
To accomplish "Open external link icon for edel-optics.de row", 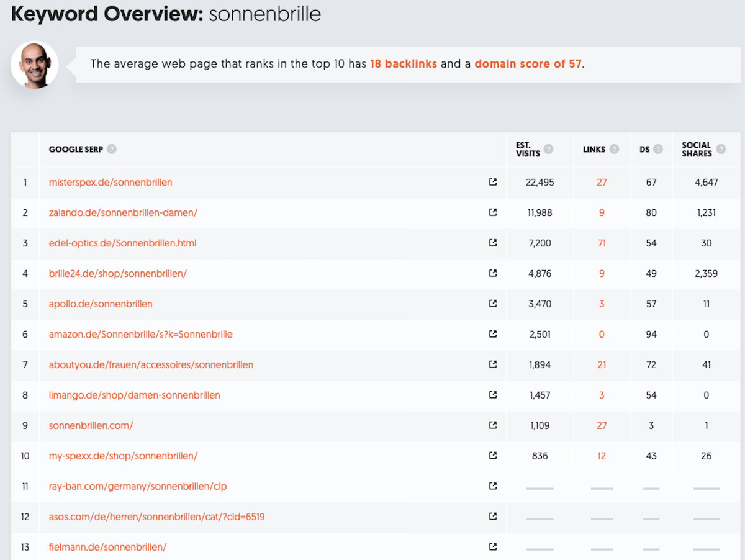I will [493, 243].
